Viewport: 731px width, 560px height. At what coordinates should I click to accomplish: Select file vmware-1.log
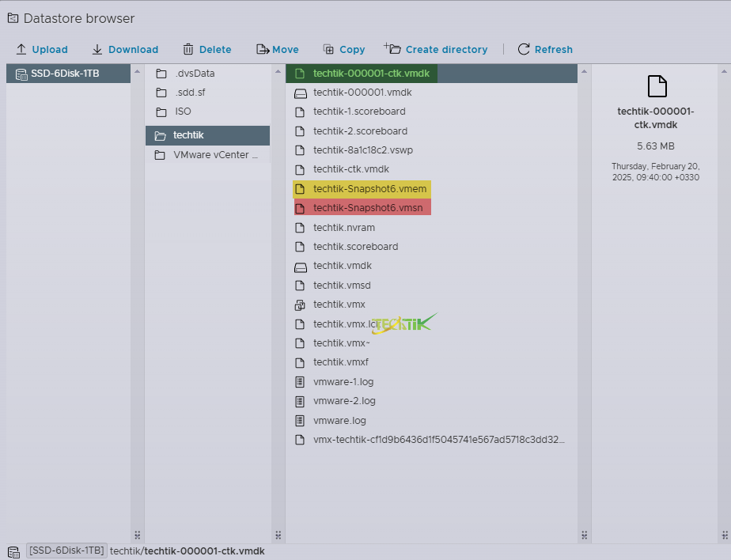(x=343, y=382)
